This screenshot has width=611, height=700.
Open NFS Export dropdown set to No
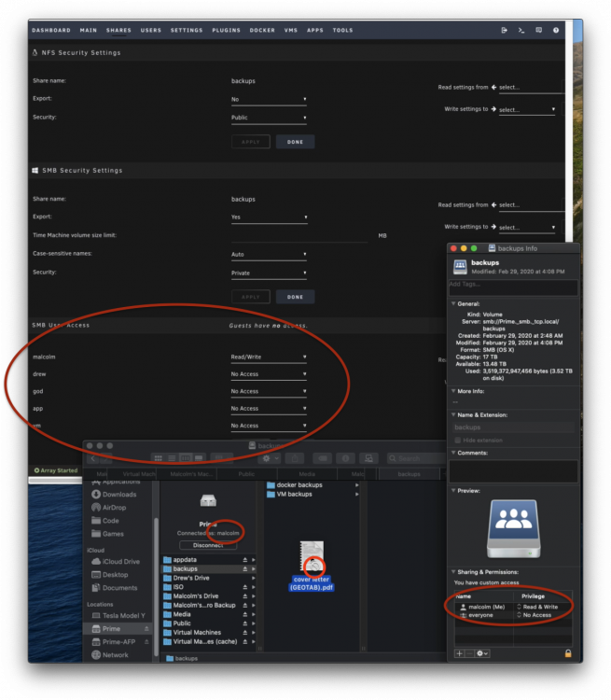coord(269,100)
